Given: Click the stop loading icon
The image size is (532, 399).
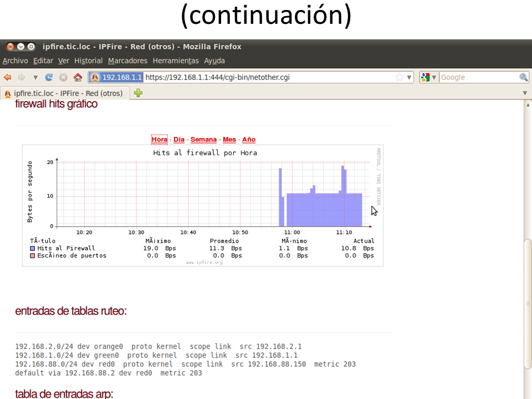Looking at the screenshot, I should [64, 78].
